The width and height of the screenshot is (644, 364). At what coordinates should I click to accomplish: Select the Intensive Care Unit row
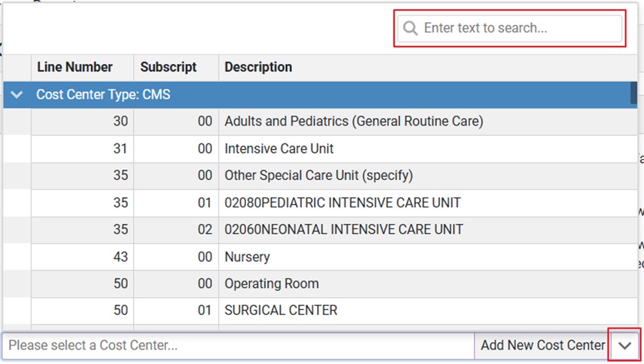click(x=279, y=148)
